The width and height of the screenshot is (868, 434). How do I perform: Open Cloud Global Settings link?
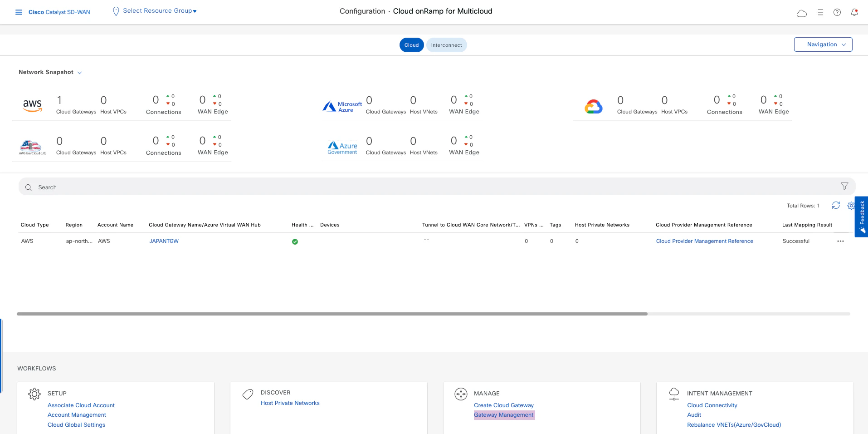click(x=76, y=425)
